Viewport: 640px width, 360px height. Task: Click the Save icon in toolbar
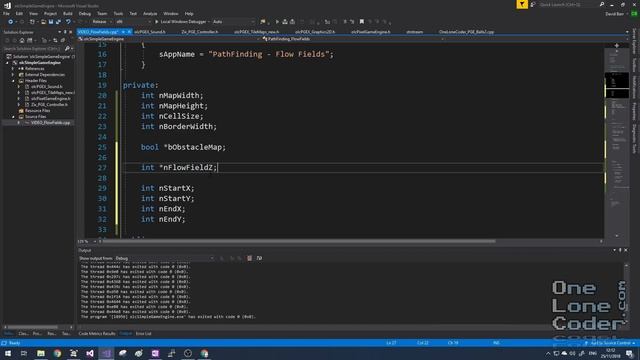[x=51, y=22]
